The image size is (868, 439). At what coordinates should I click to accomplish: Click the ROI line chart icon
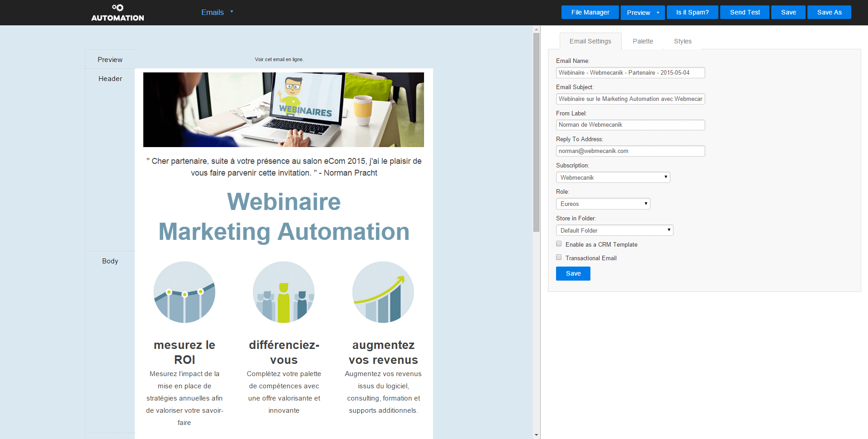pyautogui.click(x=184, y=292)
